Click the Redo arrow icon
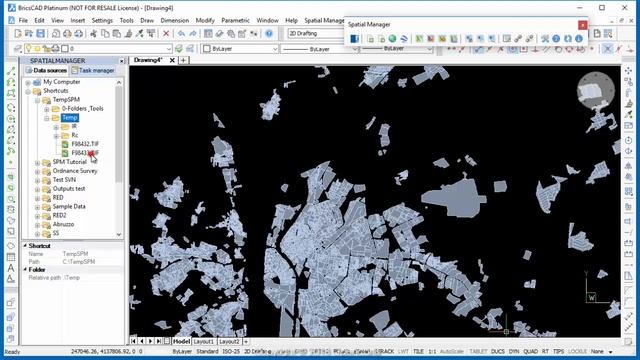This screenshot has height=360, width=640. coord(193,33)
